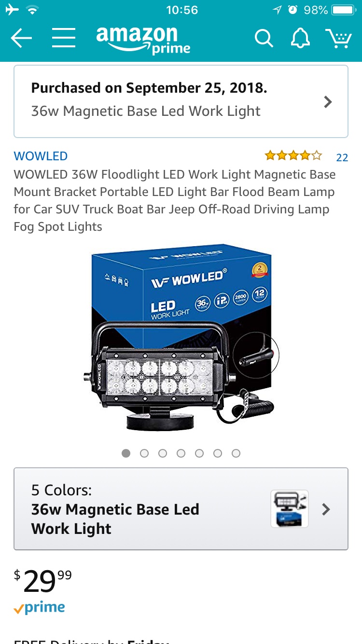Expand the purchased order details chevron
The width and height of the screenshot is (362, 644).
point(328,102)
